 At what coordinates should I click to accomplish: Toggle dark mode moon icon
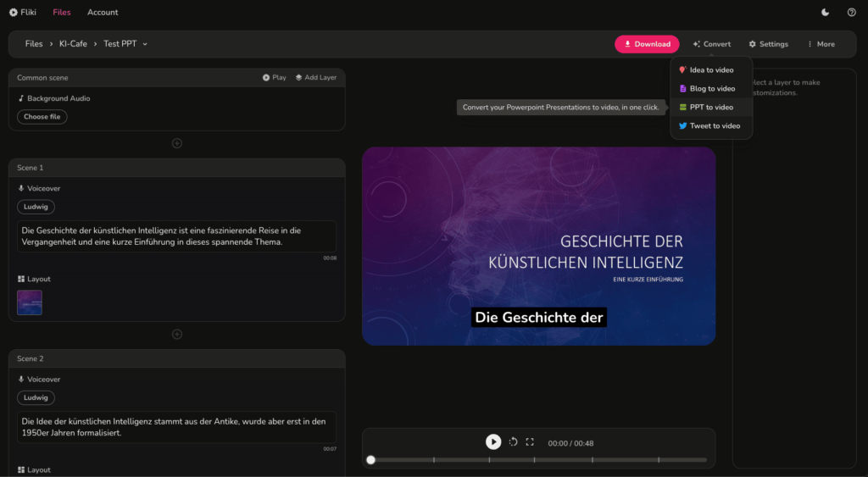coord(826,13)
